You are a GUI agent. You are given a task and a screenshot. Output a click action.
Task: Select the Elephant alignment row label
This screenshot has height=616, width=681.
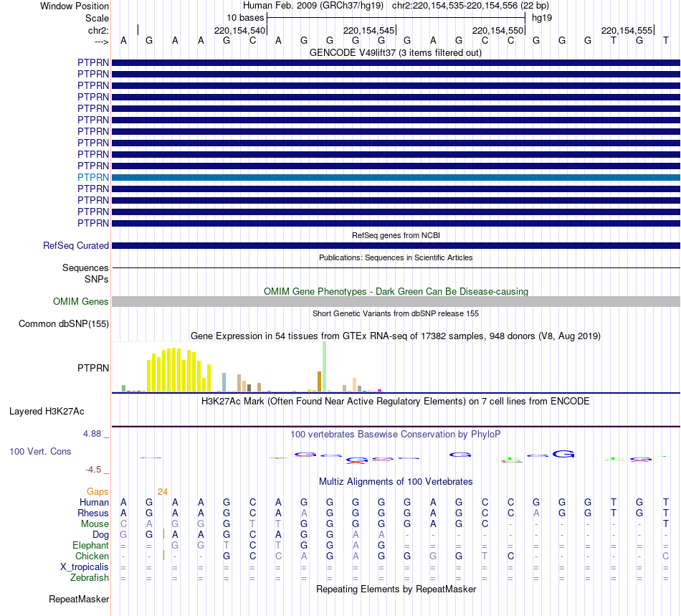tap(90, 545)
